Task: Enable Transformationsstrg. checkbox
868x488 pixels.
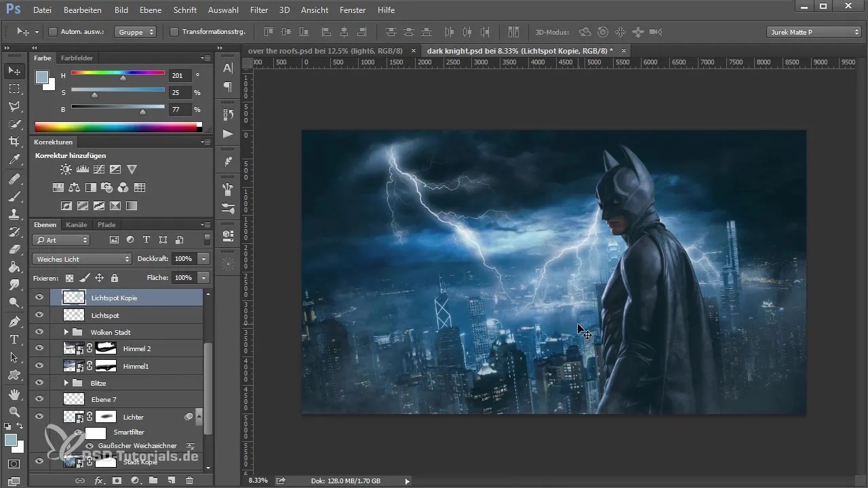Action: click(174, 32)
